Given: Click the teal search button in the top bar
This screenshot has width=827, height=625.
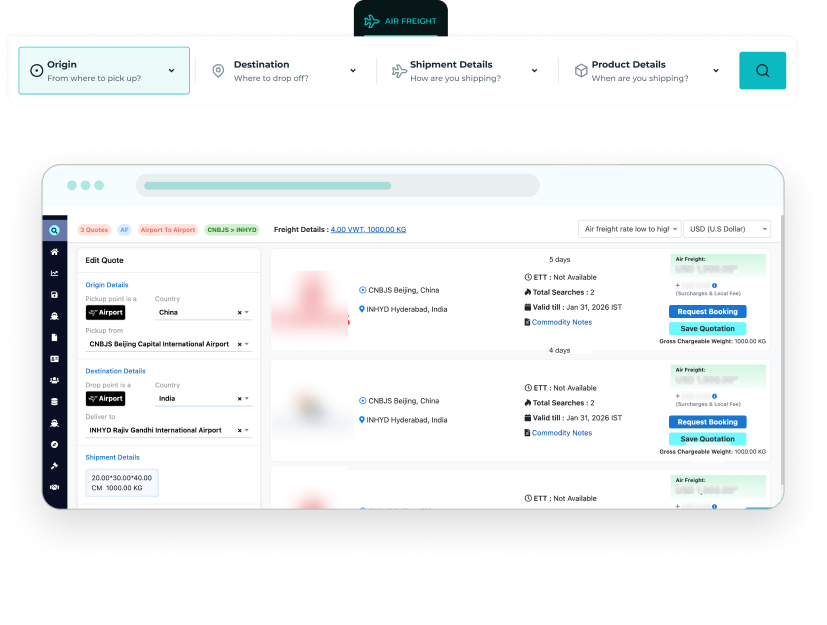Looking at the screenshot, I should pos(762,71).
